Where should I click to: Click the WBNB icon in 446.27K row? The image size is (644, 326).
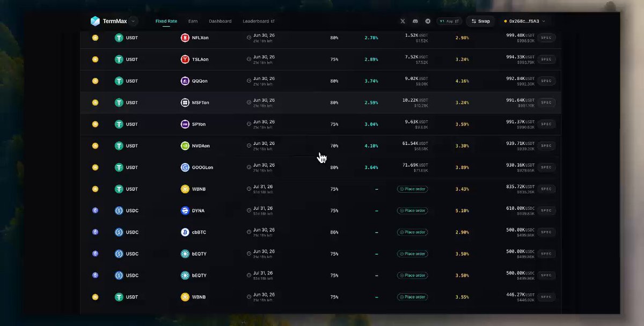[x=185, y=297]
